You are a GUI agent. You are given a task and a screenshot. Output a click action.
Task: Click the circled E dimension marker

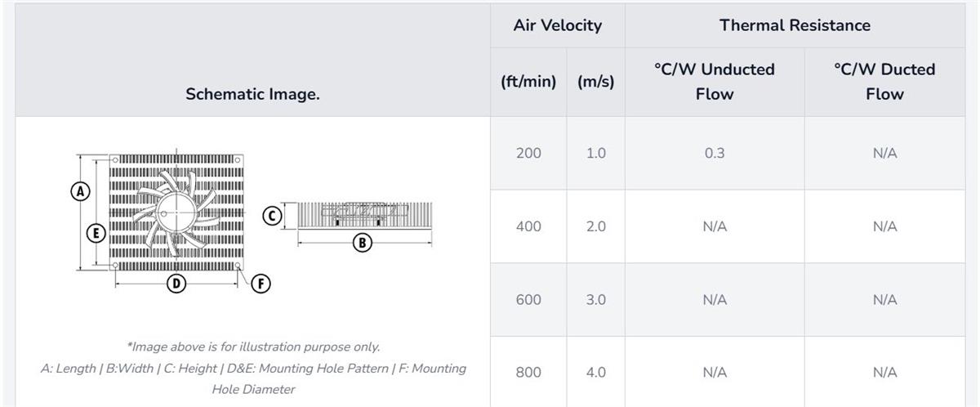tap(96, 233)
